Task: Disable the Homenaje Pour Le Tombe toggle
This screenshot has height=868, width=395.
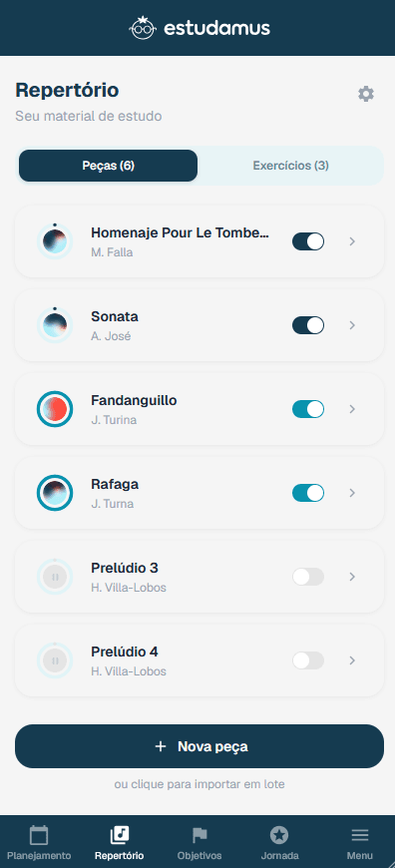Action: tap(308, 241)
